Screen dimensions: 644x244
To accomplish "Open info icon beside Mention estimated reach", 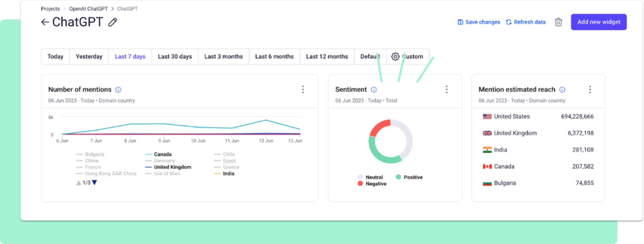I will [x=562, y=90].
